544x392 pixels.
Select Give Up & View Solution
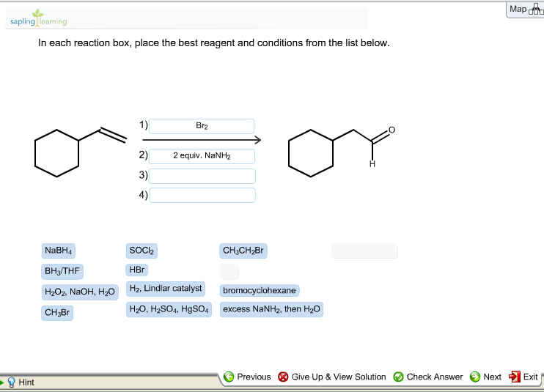coord(332,377)
